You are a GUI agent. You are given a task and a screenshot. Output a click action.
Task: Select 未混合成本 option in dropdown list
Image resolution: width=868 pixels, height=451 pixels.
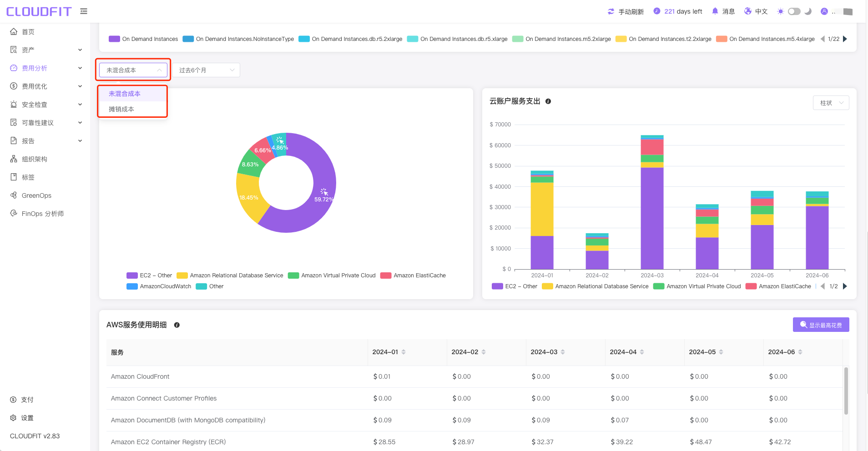click(133, 94)
